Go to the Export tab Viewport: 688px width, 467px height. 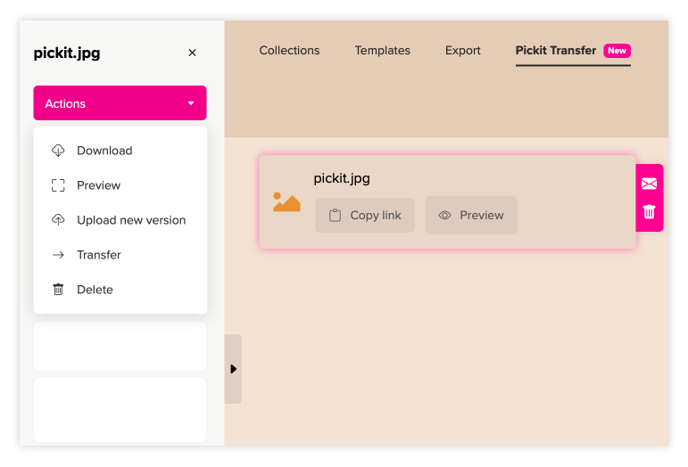(x=463, y=50)
